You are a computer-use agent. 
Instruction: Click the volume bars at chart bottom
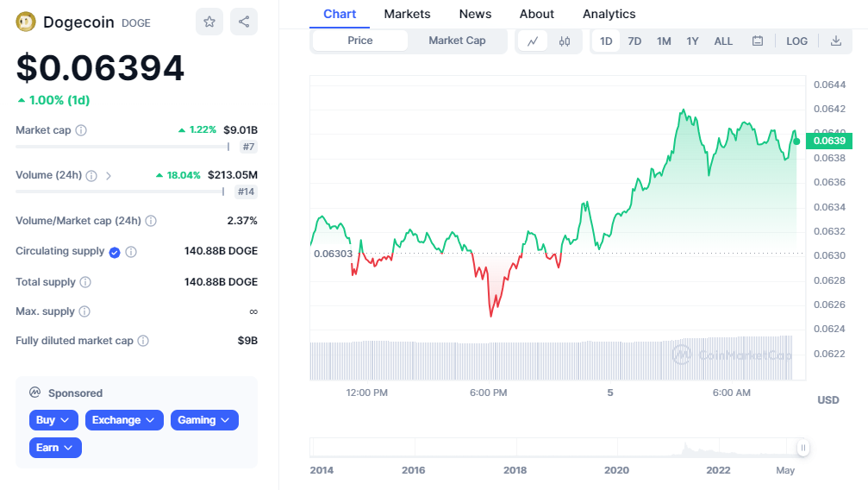coord(552,359)
